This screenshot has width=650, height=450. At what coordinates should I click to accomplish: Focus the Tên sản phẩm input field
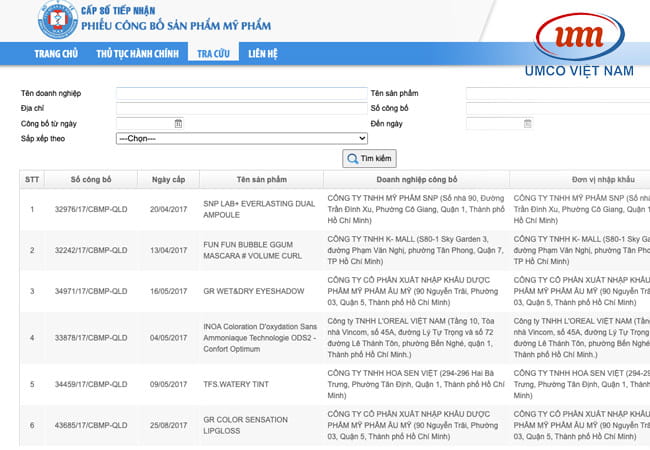click(558, 93)
